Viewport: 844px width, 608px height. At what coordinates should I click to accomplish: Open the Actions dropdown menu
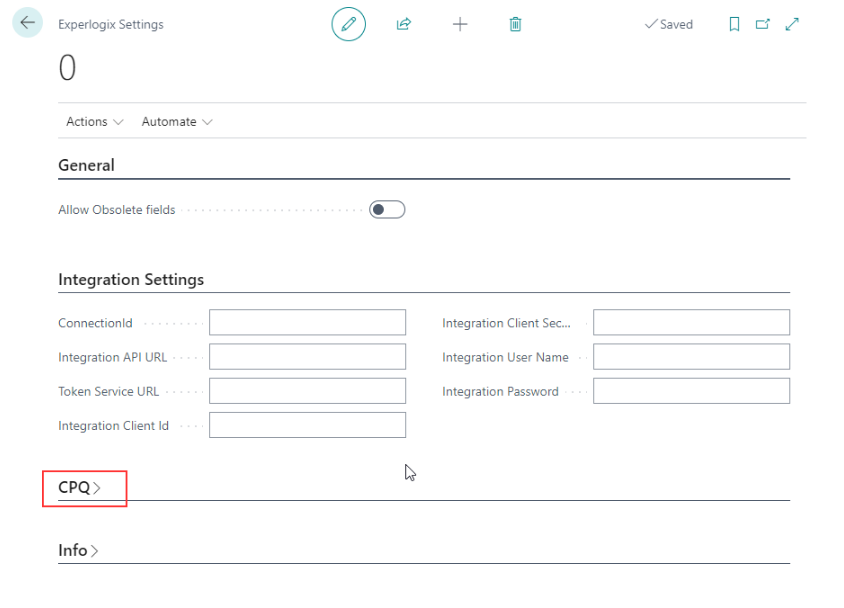(95, 122)
